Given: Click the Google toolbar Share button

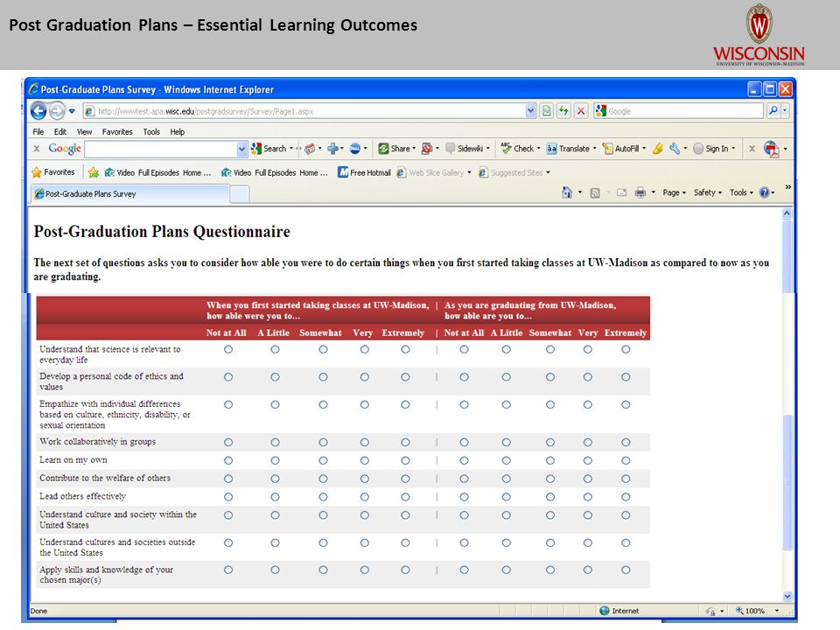Looking at the screenshot, I should [397, 149].
